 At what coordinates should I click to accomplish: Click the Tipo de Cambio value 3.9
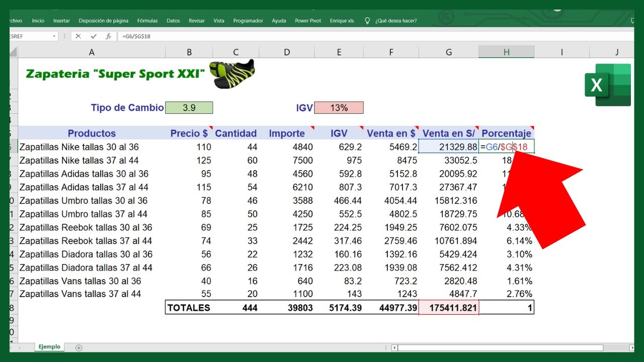pyautogui.click(x=189, y=108)
